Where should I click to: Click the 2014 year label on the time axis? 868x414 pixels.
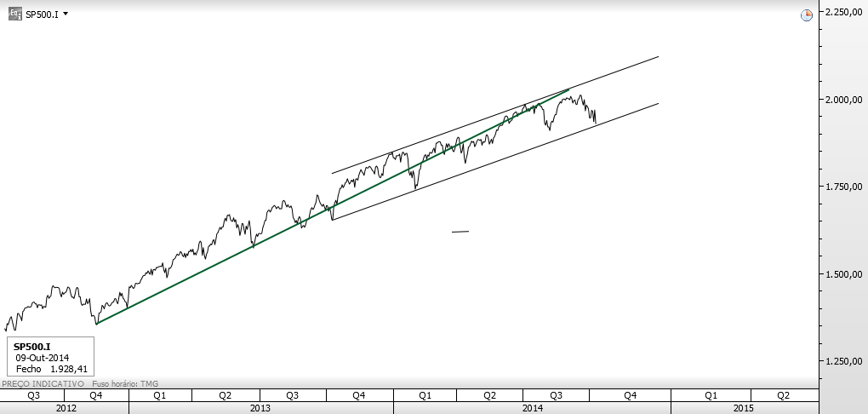pos(533,408)
